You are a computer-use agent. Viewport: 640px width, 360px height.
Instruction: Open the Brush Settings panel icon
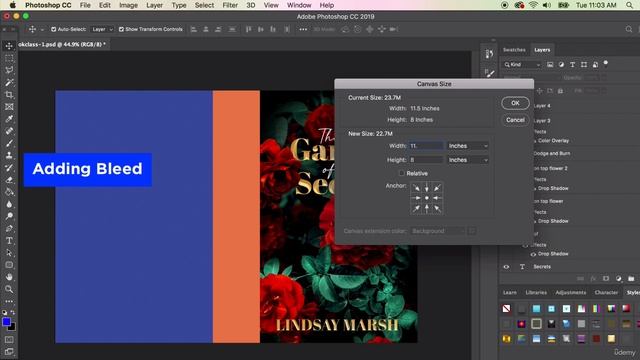[490, 73]
